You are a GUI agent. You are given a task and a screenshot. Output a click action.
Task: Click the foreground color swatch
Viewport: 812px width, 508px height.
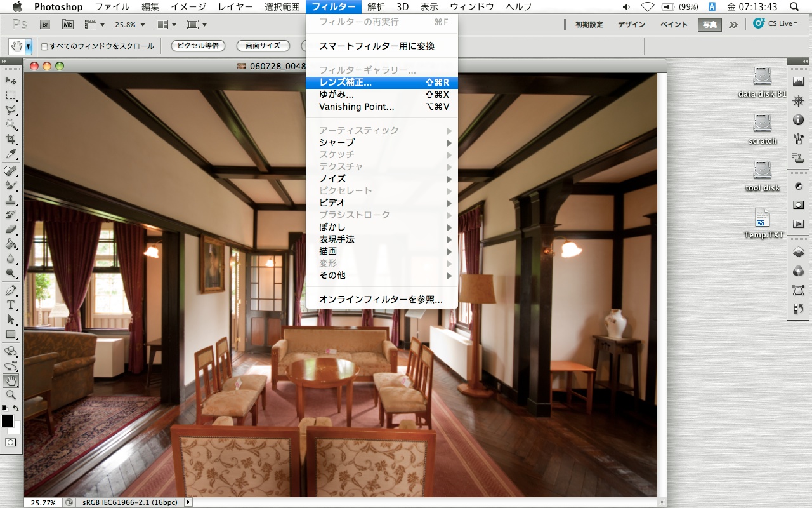pyautogui.click(x=9, y=421)
